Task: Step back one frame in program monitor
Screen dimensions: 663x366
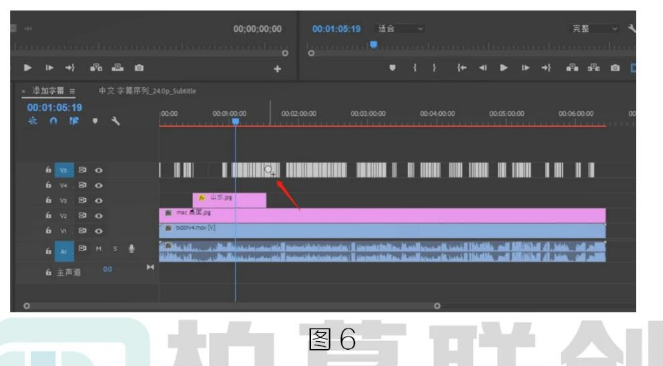Action: tap(482, 68)
